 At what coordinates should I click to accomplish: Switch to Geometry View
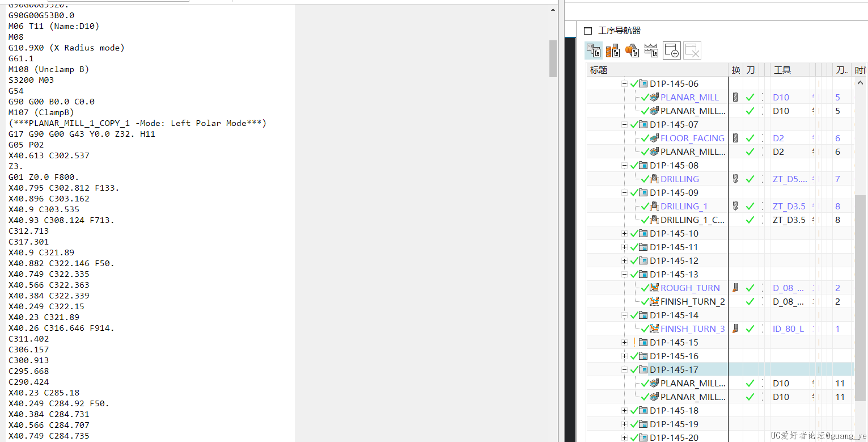[x=632, y=50]
